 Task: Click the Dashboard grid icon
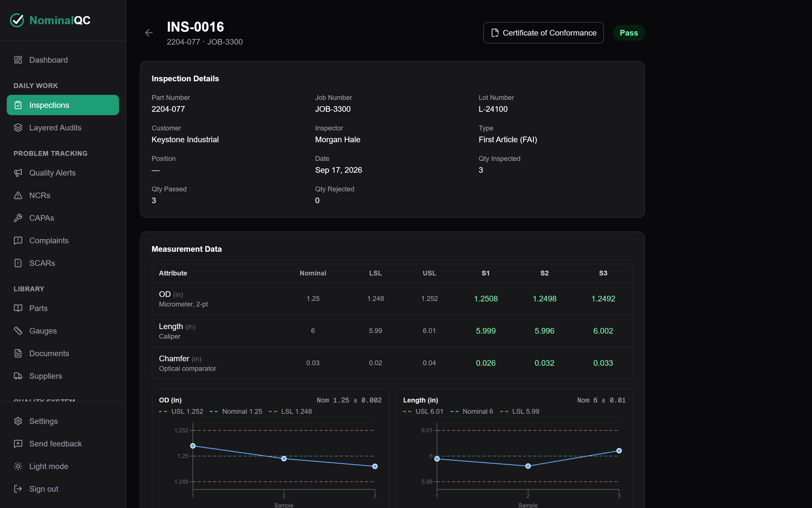click(18, 60)
